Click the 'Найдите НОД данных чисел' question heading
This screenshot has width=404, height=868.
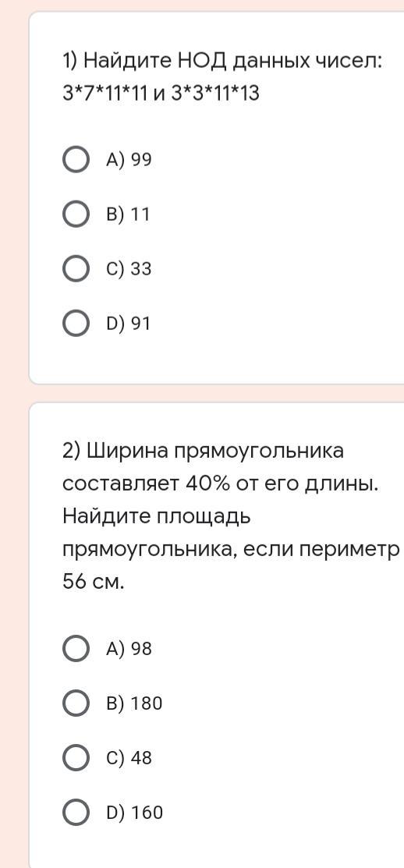pyautogui.click(x=222, y=60)
